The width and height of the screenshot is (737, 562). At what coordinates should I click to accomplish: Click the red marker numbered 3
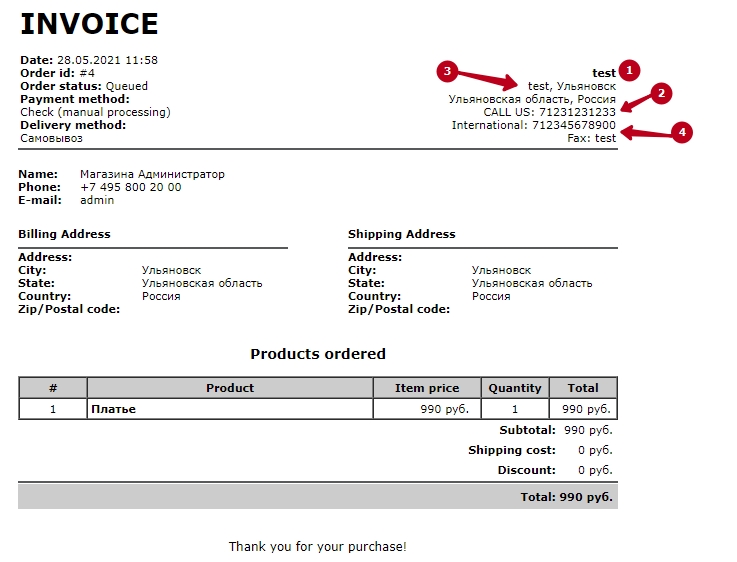click(x=449, y=71)
